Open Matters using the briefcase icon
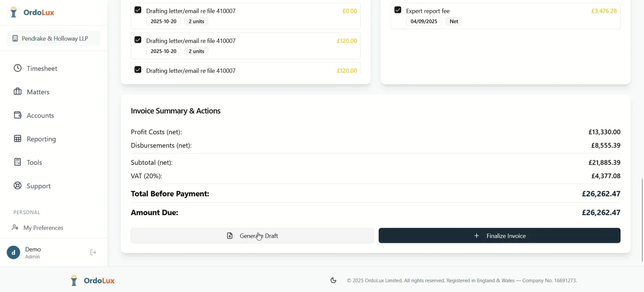Viewport: 644px width, 292px height. (x=17, y=91)
